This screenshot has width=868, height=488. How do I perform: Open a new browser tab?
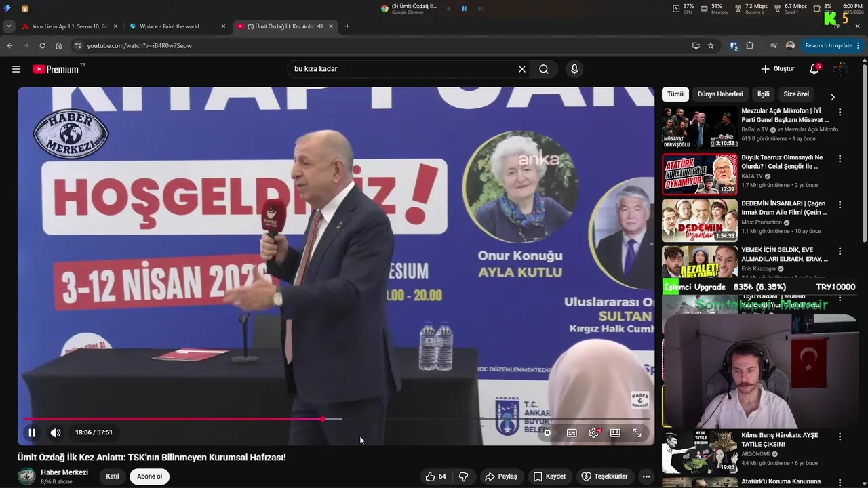[x=347, y=26]
